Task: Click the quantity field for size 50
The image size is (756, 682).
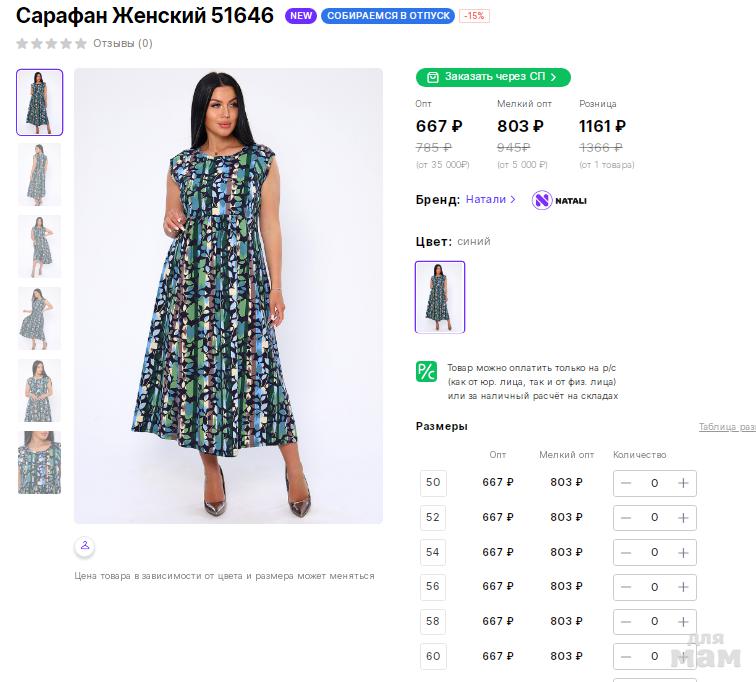Action: [x=655, y=483]
